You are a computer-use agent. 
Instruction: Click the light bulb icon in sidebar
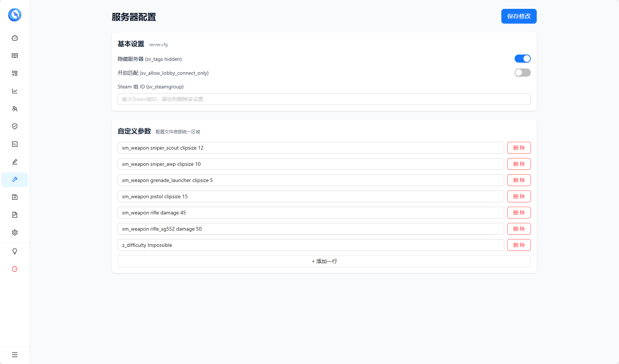pos(15,251)
